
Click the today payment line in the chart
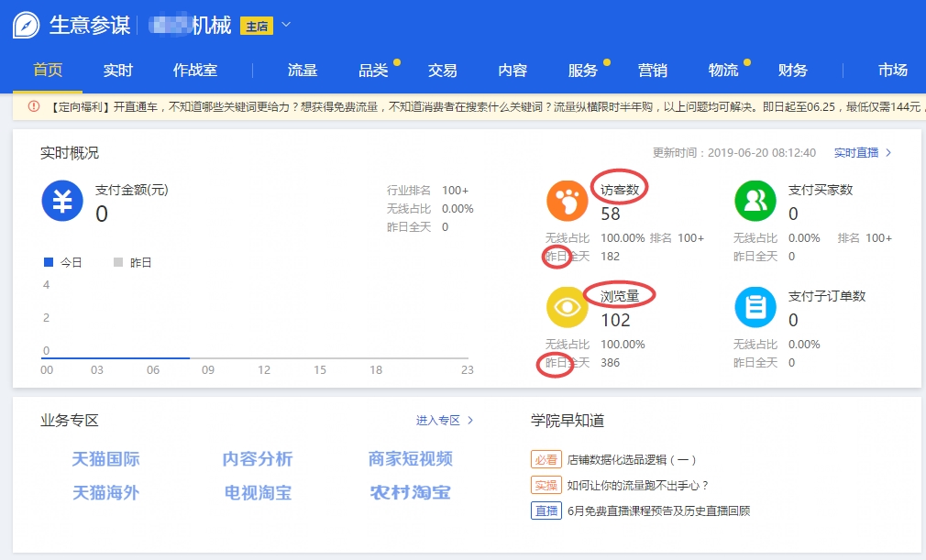pyautogui.click(x=116, y=357)
